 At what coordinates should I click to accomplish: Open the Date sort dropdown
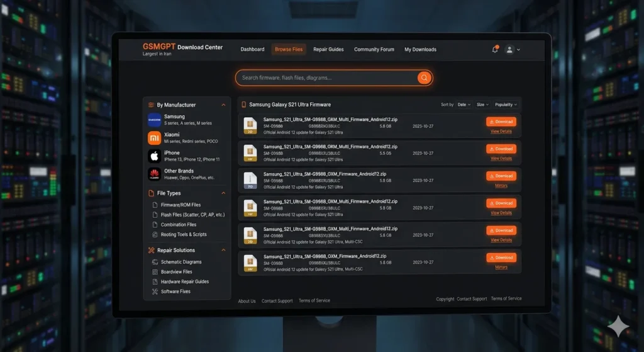pyautogui.click(x=464, y=105)
